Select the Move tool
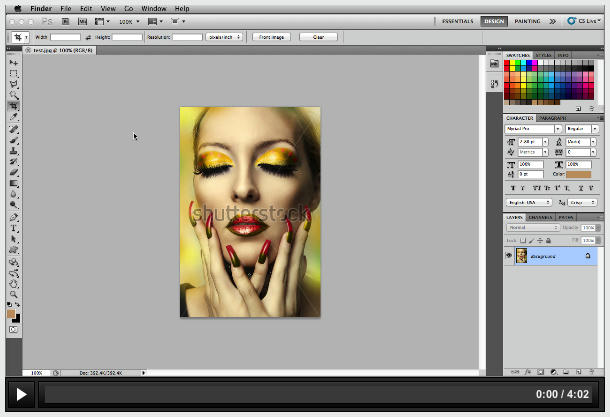 (x=14, y=63)
